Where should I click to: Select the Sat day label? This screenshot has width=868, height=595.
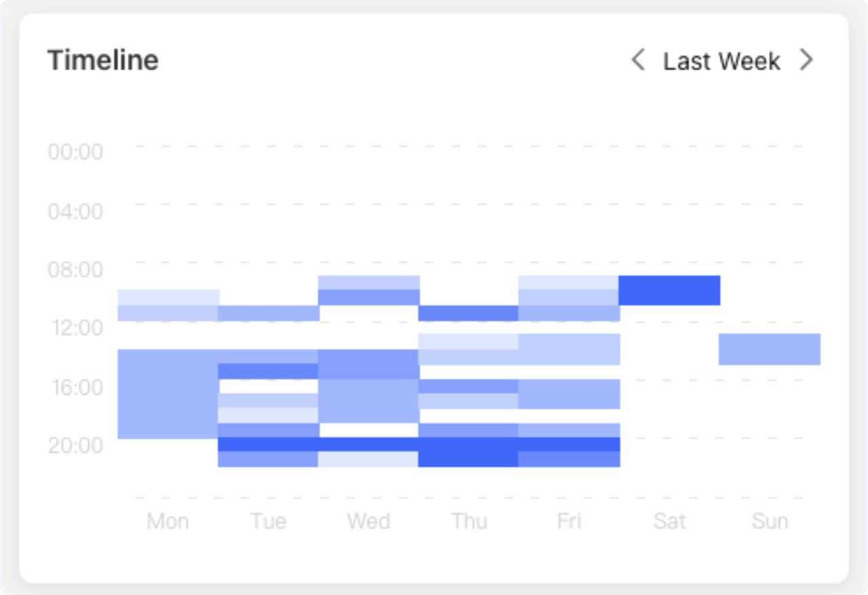(x=669, y=521)
